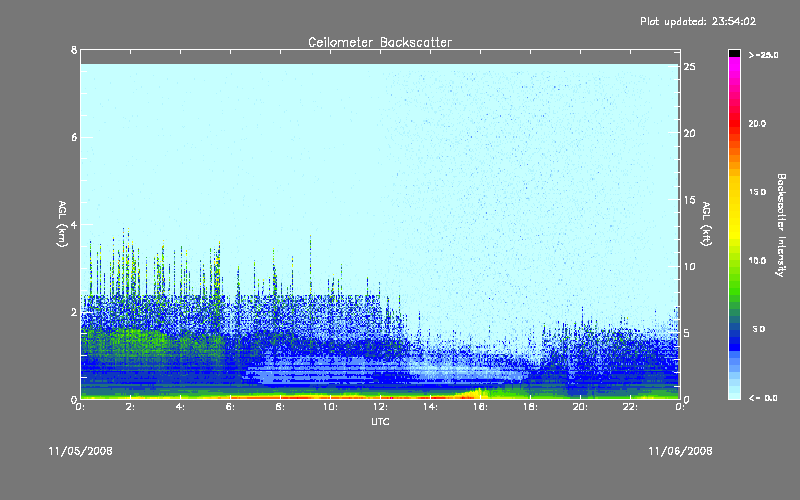Click the 'Plot updated: 23:54:02' timestamp
Image resolution: width=800 pixels, height=500 pixels.
click(x=698, y=21)
